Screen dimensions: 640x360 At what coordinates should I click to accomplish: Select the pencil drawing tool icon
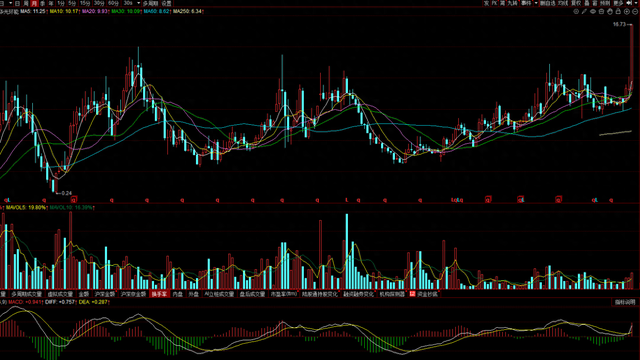(x=584, y=11)
